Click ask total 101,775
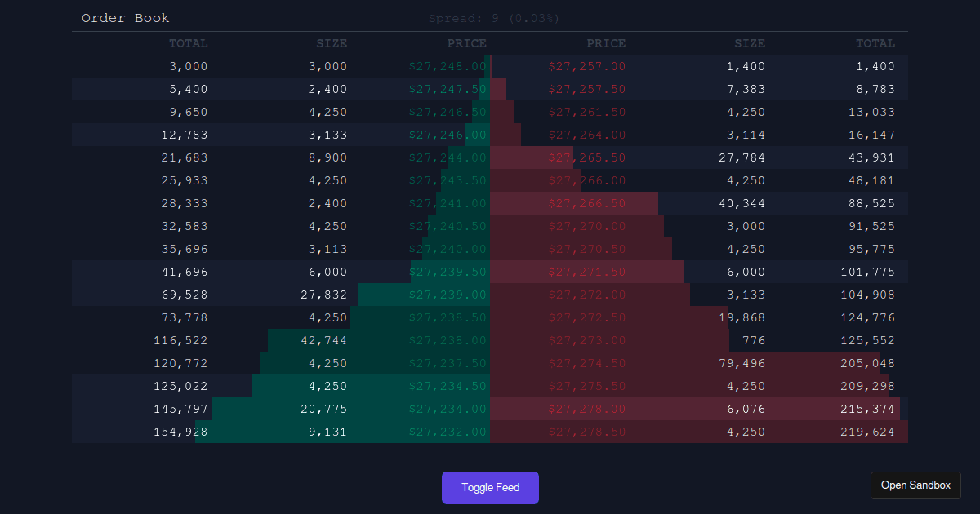The width and height of the screenshot is (980, 514). click(x=868, y=272)
